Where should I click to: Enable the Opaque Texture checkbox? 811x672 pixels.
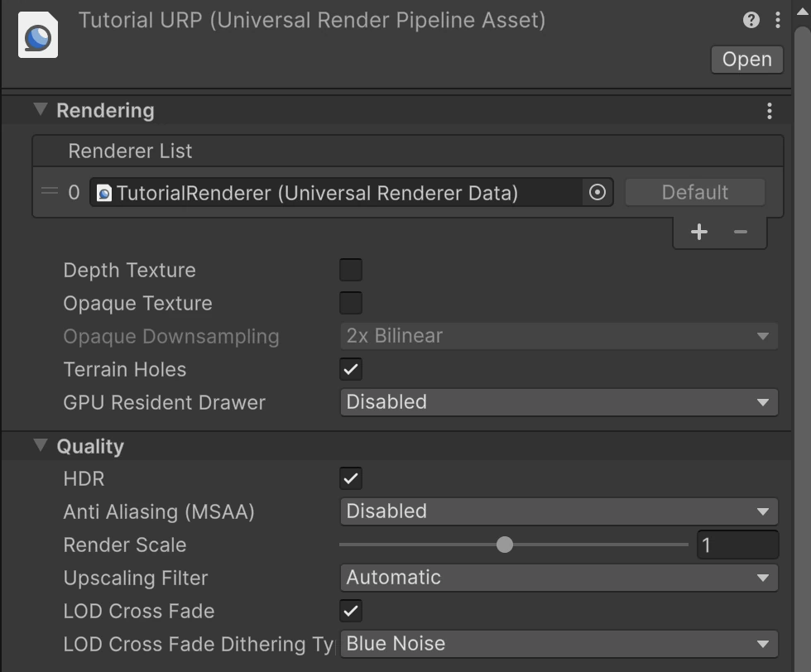click(351, 303)
